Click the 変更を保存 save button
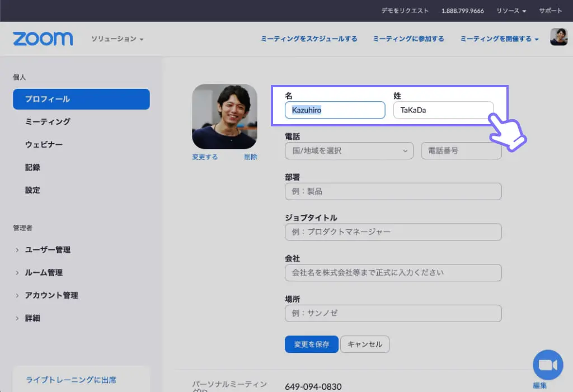 [311, 344]
